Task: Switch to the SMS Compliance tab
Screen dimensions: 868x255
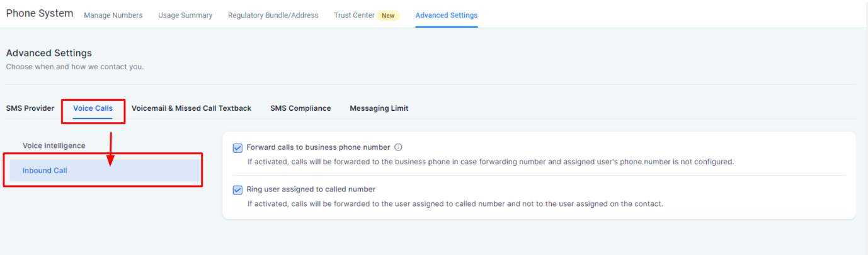Action: click(300, 108)
